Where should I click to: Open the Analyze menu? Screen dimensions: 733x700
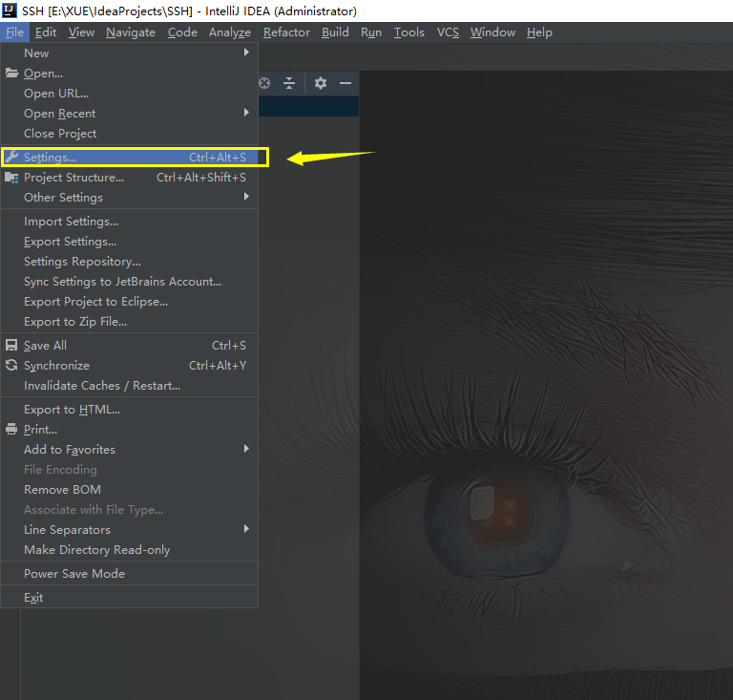pos(229,32)
